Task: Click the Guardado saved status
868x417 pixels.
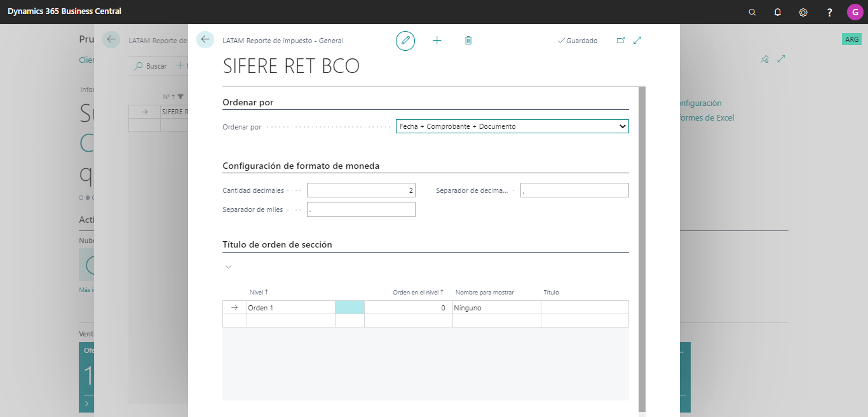Action: click(578, 41)
